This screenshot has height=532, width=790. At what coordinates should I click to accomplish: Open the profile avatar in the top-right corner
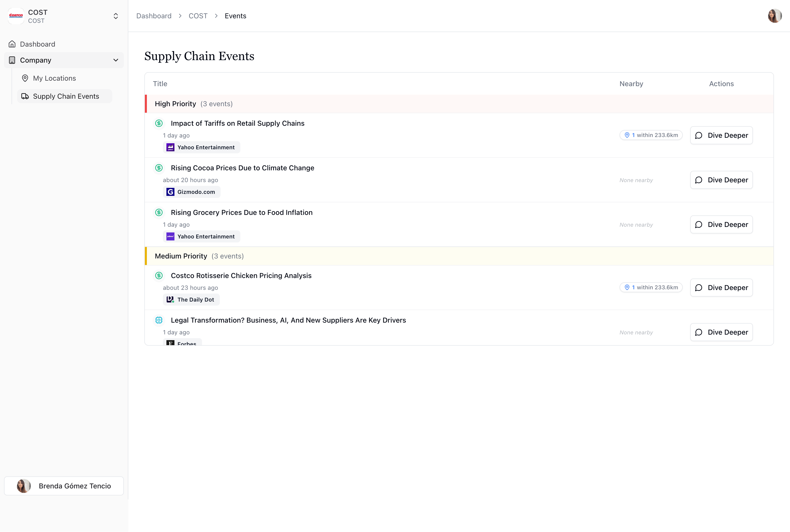[775, 16]
